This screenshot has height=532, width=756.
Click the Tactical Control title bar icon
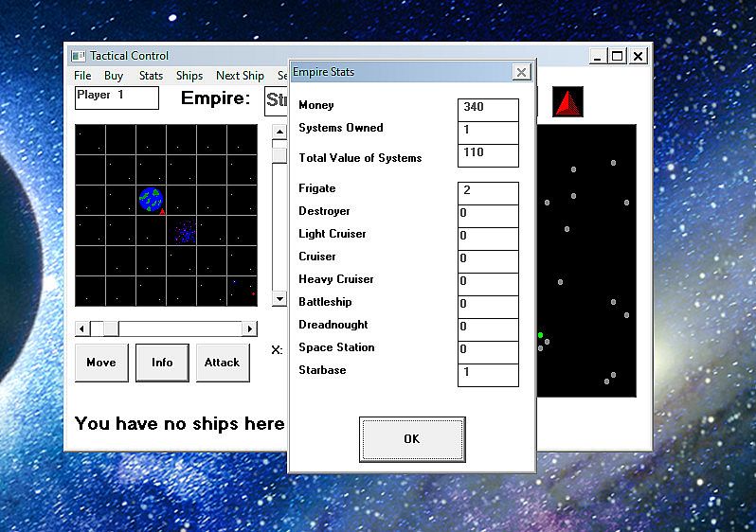pos(78,56)
